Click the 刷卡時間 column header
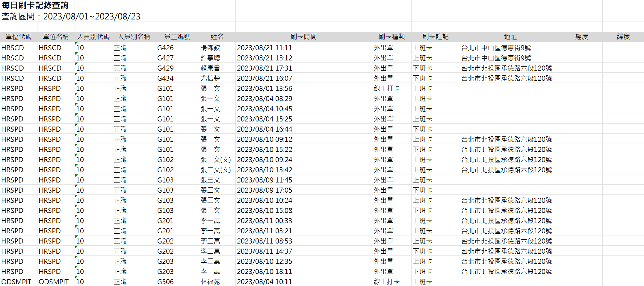Viewport: 644px width, 286px height. pos(303,37)
